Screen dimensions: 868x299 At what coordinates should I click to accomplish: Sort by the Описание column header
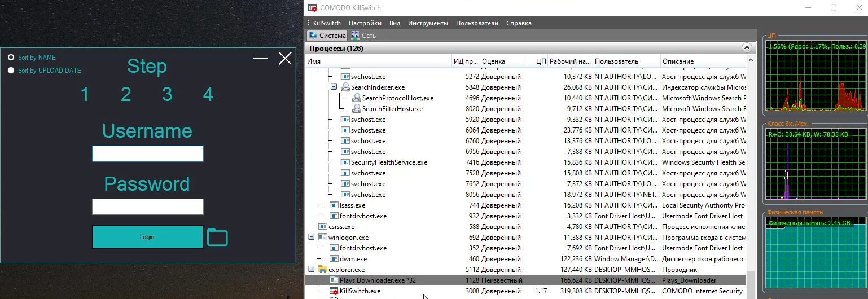[703, 61]
